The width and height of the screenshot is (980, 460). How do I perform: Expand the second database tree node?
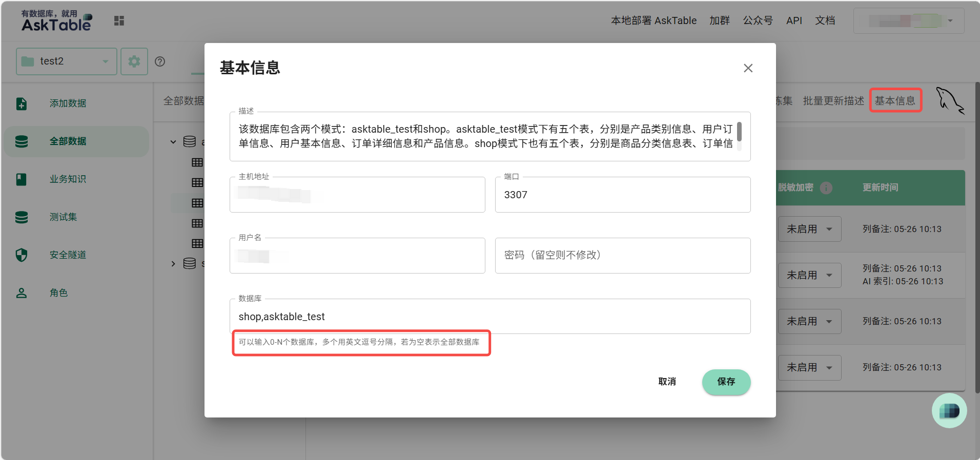pos(173,263)
